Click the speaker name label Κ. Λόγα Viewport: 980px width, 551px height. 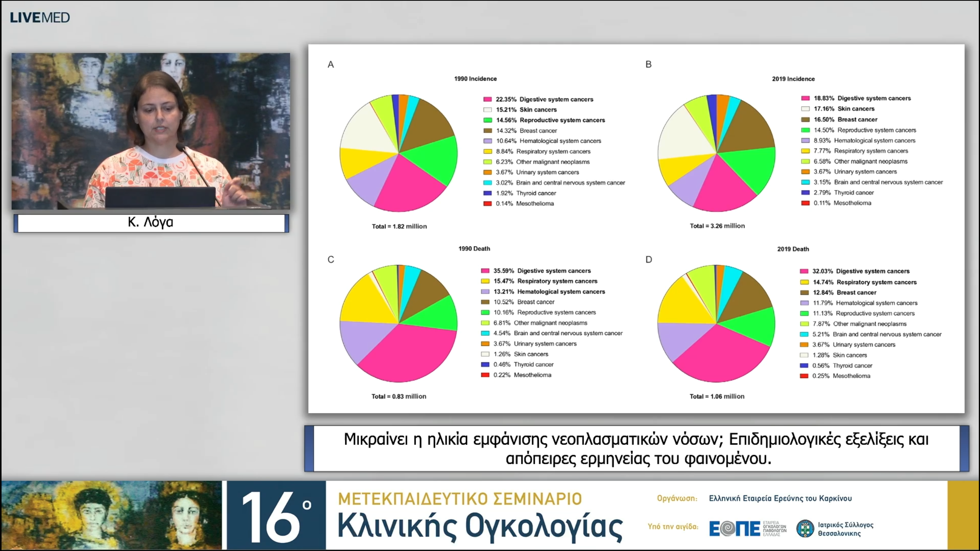(x=150, y=222)
